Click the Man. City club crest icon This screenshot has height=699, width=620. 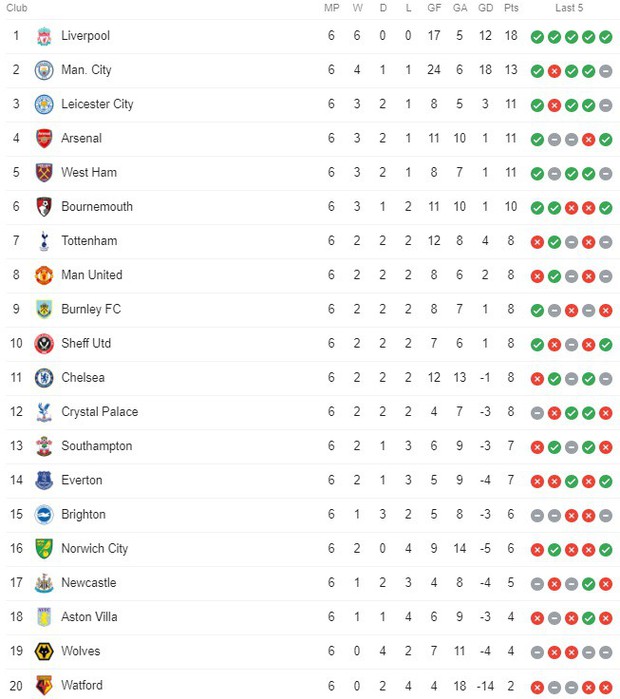44,70
